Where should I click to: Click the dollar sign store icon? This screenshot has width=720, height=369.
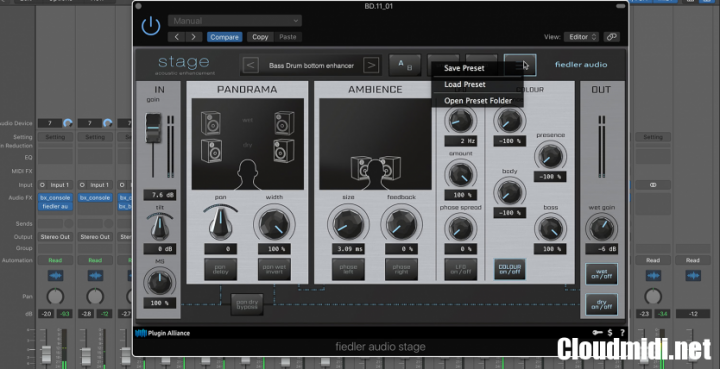pos(610,333)
